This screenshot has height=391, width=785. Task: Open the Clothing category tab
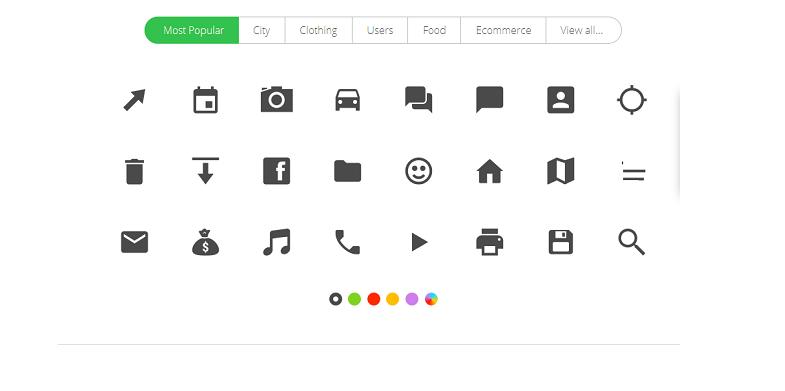pos(318,30)
